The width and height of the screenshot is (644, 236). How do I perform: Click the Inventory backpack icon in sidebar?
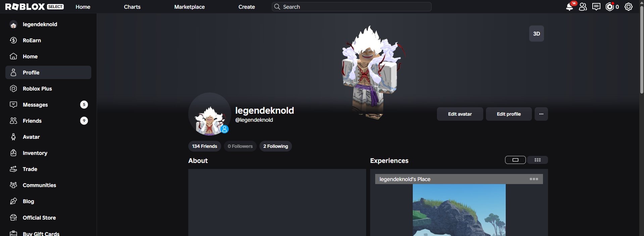[x=13, y=153]
